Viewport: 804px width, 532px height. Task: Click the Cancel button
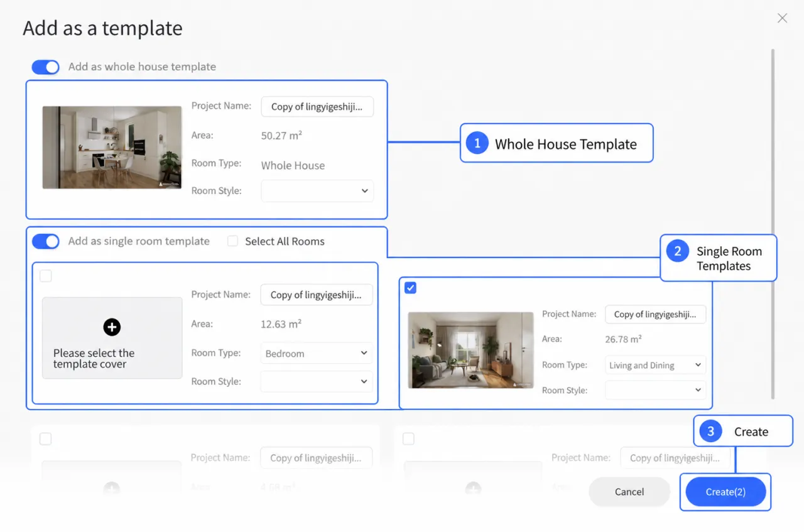629,492
